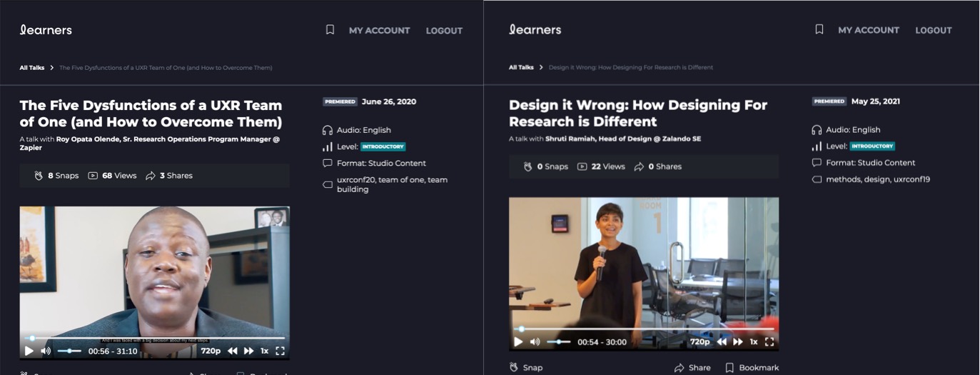Play the Five Dysfunctions talk video
The image size is (980, 375).
point(29,351)
